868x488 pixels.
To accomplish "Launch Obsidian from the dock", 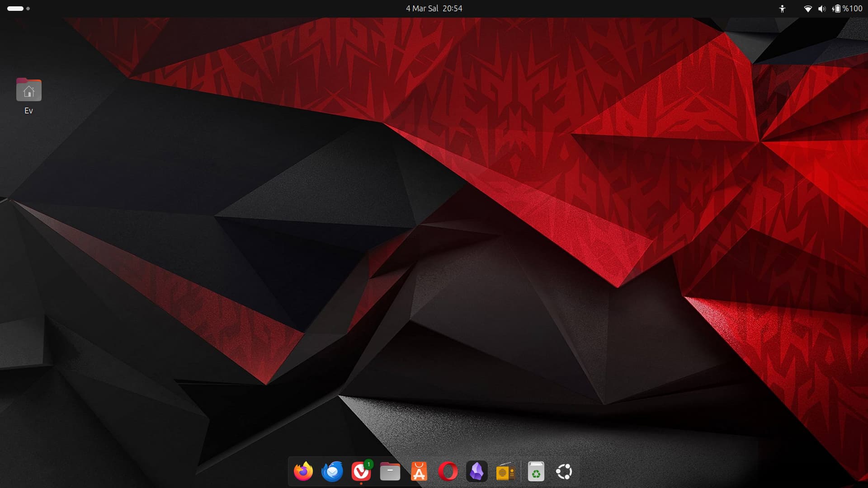I will tap(476, 472).
